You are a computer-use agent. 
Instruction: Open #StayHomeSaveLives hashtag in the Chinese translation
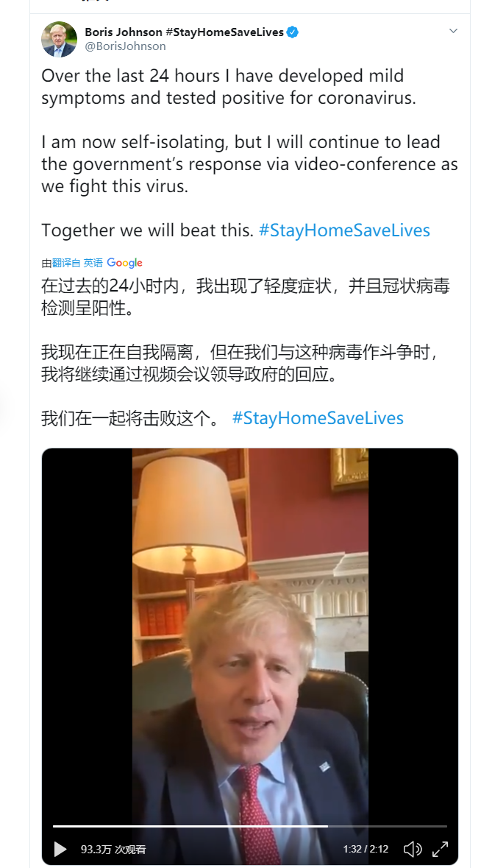(317, 418)
